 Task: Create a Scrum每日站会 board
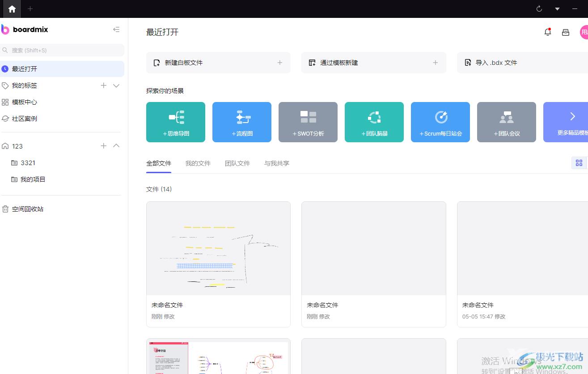440,122
